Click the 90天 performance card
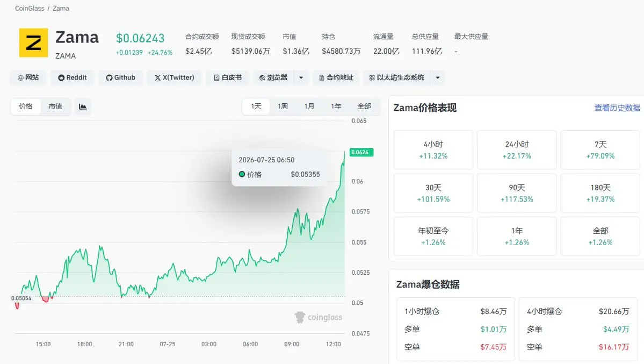Viewport: 644px width, 364px height. coord(517,193)
